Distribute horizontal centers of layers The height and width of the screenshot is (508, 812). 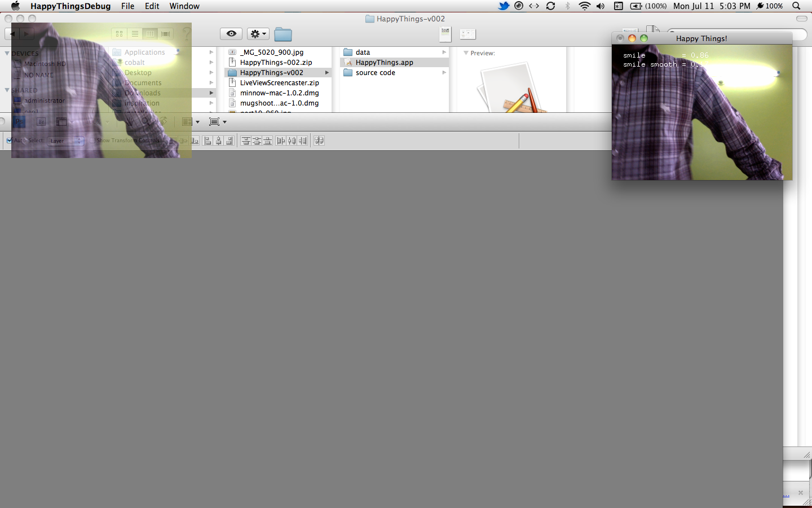pyautogui.click(x=292, y=141)
